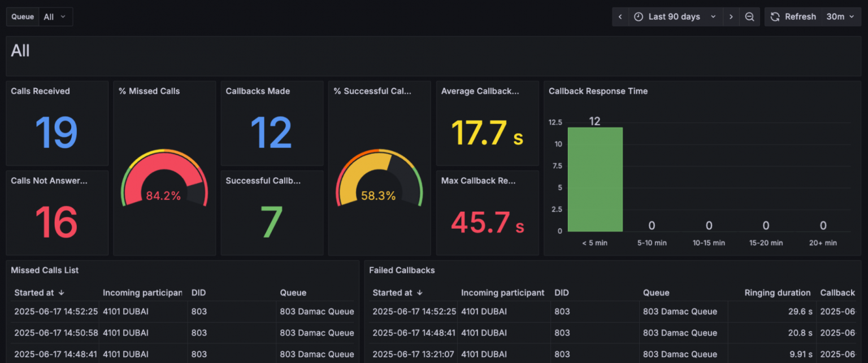Image resolution: width=868 pixels, height=363 pixels.
Task: Click the Calls Not Answer... panel title
Action: (49, 181)
